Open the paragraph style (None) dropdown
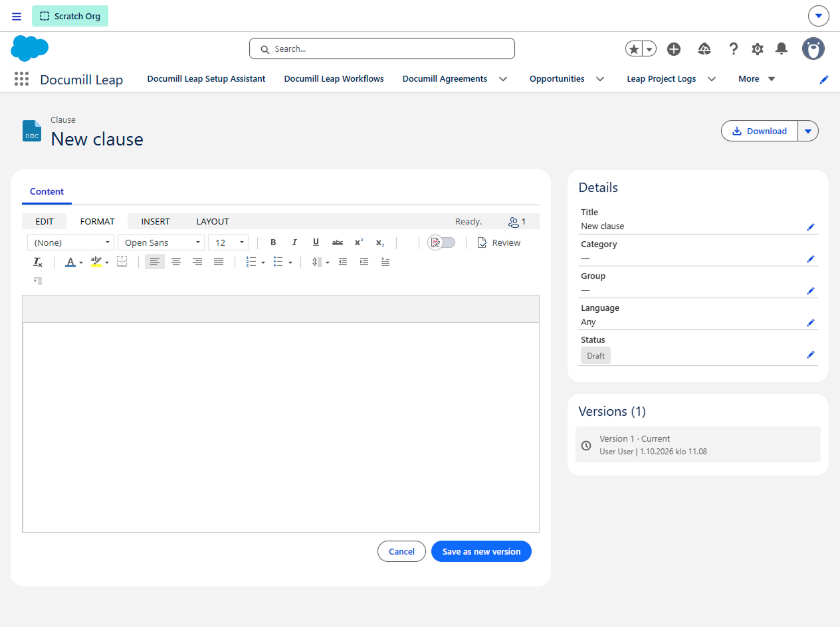Viewport: 840px width, 627px height. (x=70, y=242)
